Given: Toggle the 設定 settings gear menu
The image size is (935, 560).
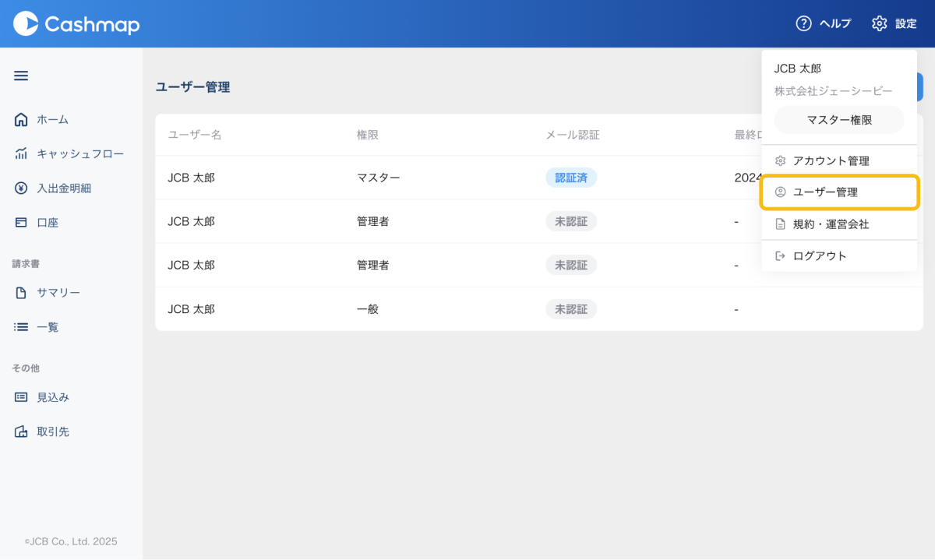Looking at the screenshot, I should 894,24.
